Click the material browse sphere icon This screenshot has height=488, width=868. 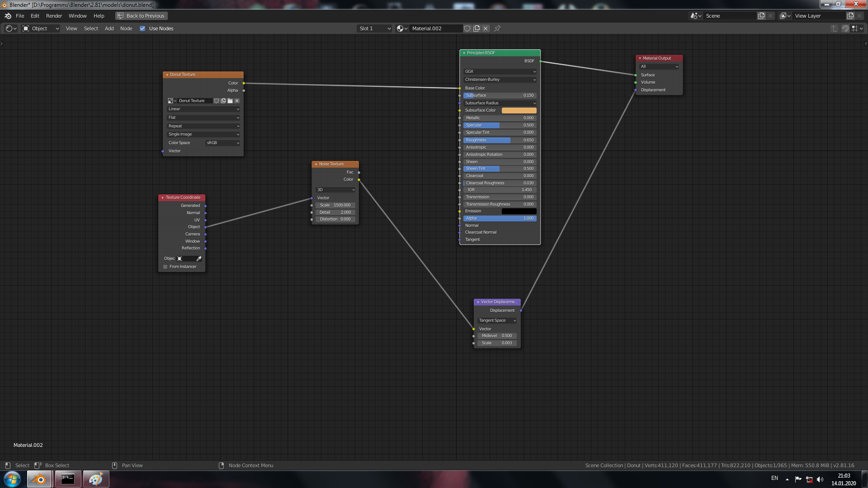point(402,28)
